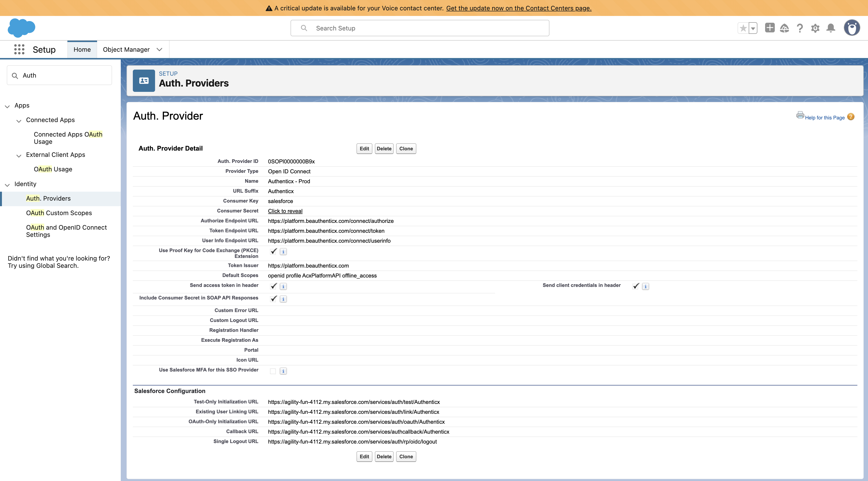Switch to the Home tab

82,50
